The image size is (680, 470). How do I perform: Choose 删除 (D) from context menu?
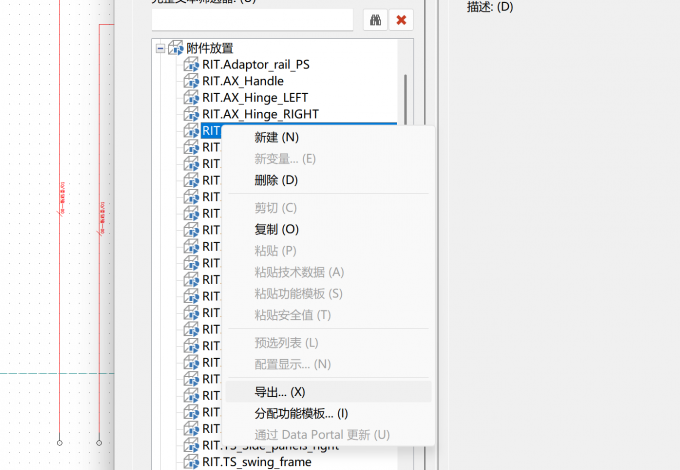point(328,180)
